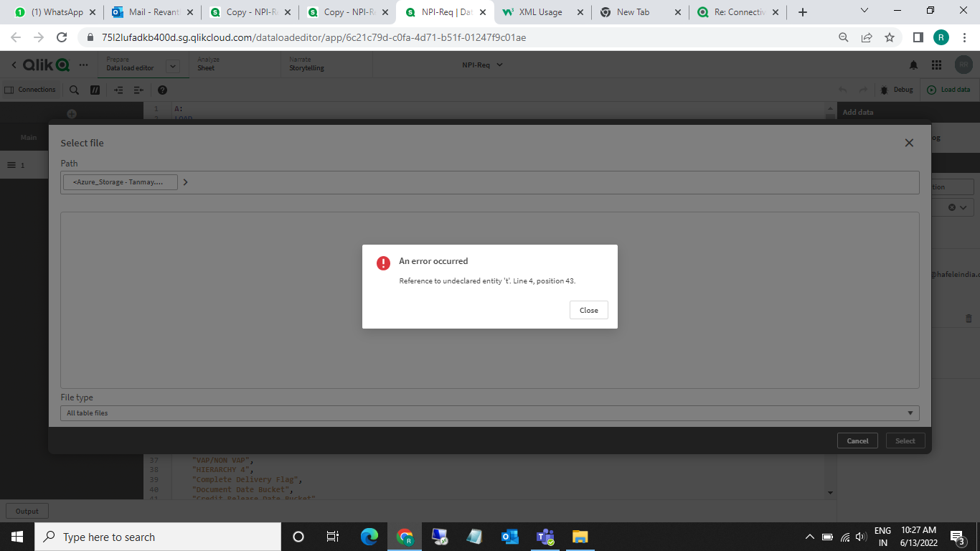
Task: Open Edge from Windows taskbar
Action: click(369, 537)
